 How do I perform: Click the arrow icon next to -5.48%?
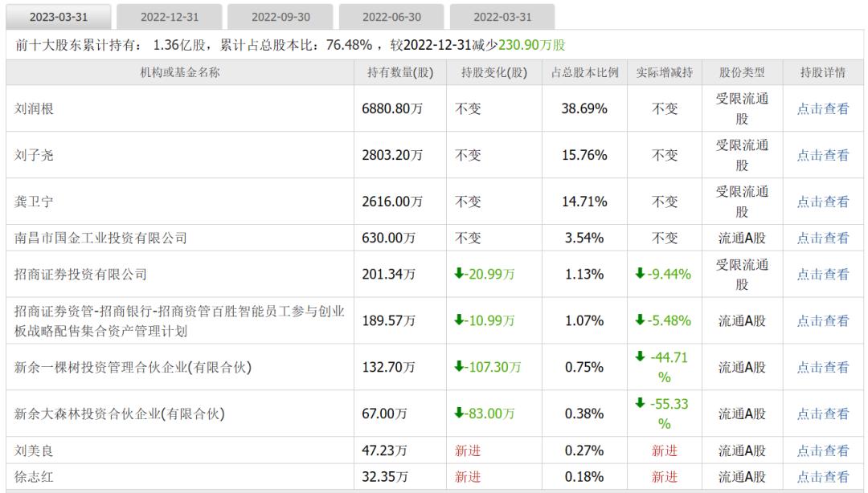click(640, 320)
